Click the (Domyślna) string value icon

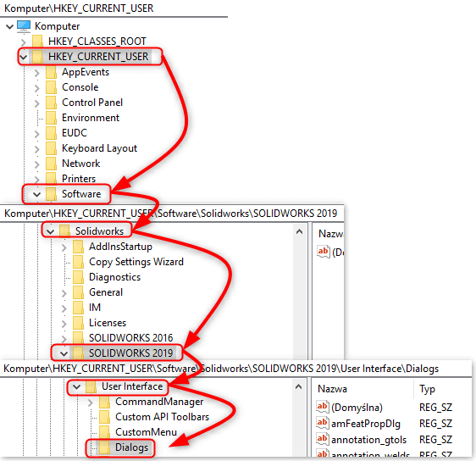point(323,407)
